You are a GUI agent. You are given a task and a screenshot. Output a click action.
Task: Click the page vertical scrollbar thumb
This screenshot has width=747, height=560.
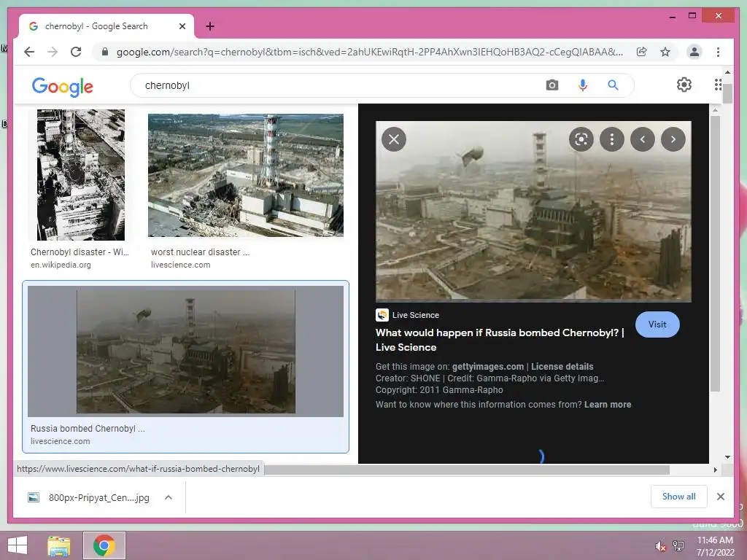click(727, 93)
